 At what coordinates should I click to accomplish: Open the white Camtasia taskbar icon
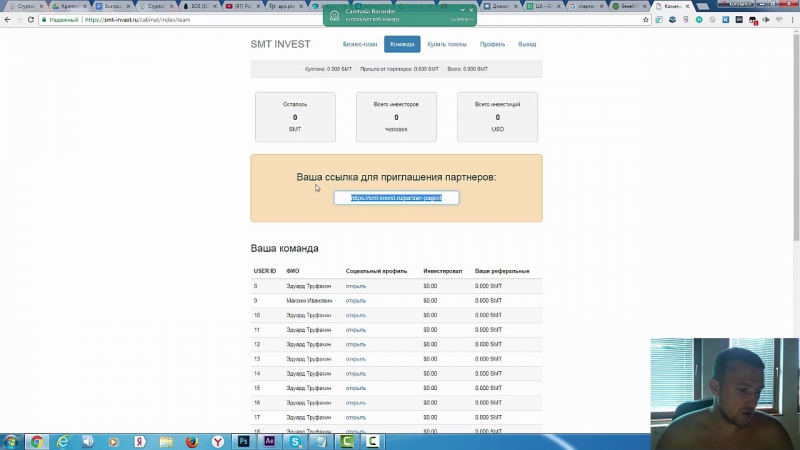[x=373, y=441]
